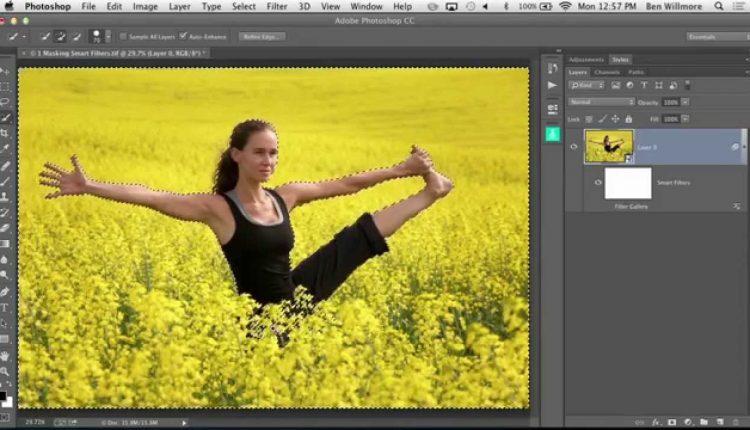Filter layers by pixel type
Screen dimensions: 750x430
(616, 85)
